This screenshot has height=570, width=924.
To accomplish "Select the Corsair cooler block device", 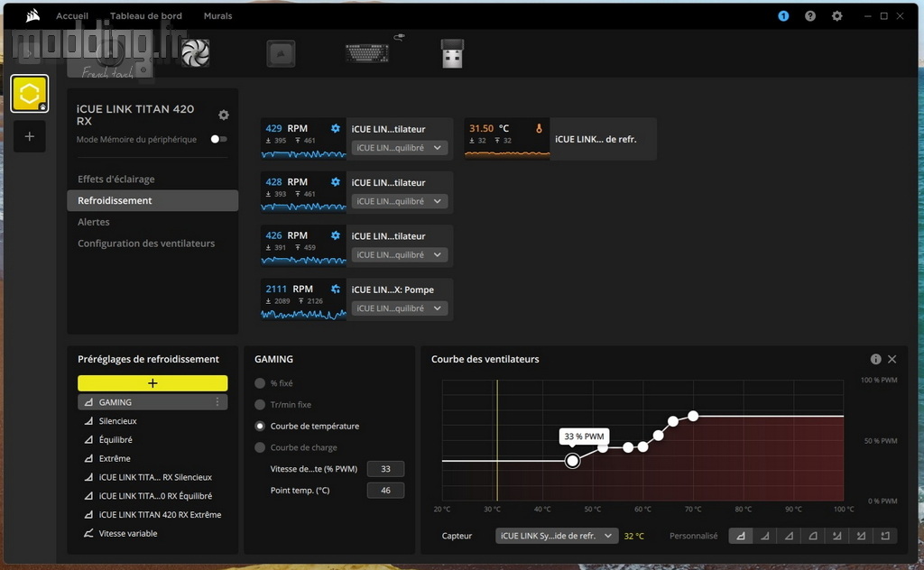I will tap(281, 53).
